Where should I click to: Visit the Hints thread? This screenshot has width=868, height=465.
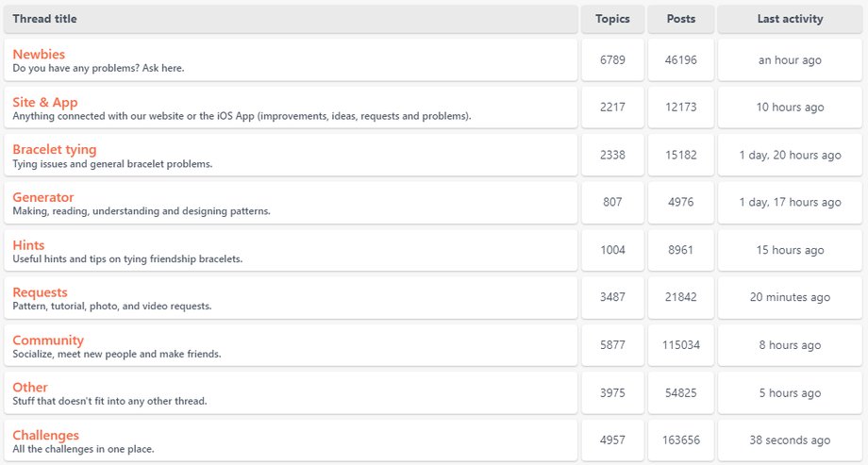point(28,245)
